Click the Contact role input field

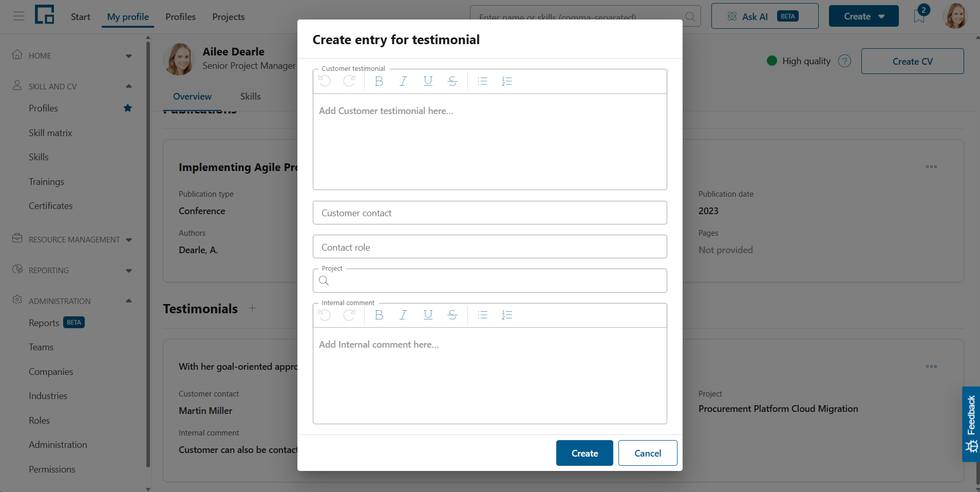point(489,247)
